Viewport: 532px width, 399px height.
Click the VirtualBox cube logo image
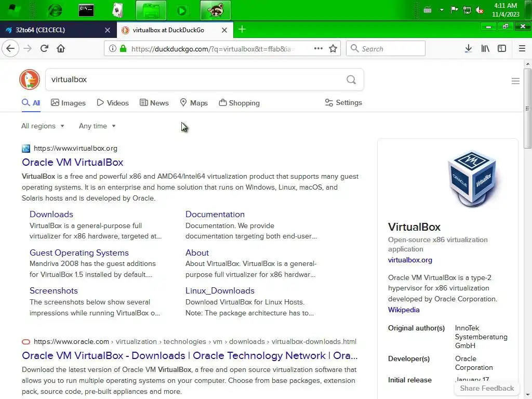(472, 179)
